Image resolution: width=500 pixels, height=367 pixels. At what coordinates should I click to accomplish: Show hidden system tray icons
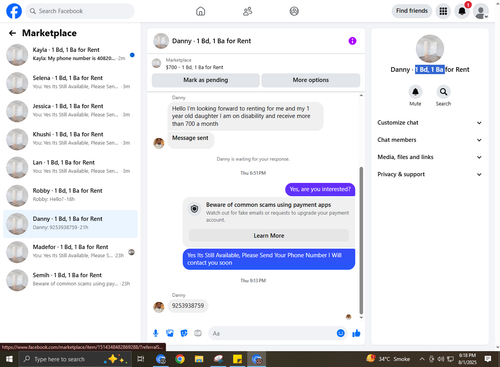click(422, 359)
